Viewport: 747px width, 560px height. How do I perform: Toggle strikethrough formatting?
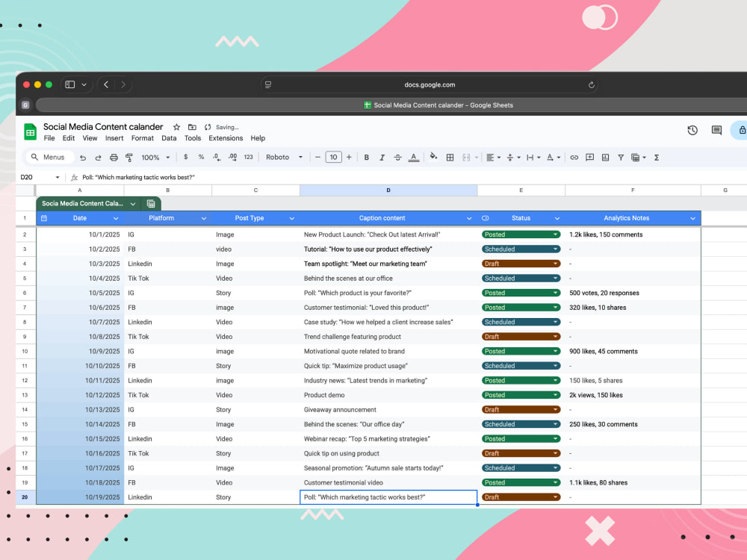tap(397, 158)
